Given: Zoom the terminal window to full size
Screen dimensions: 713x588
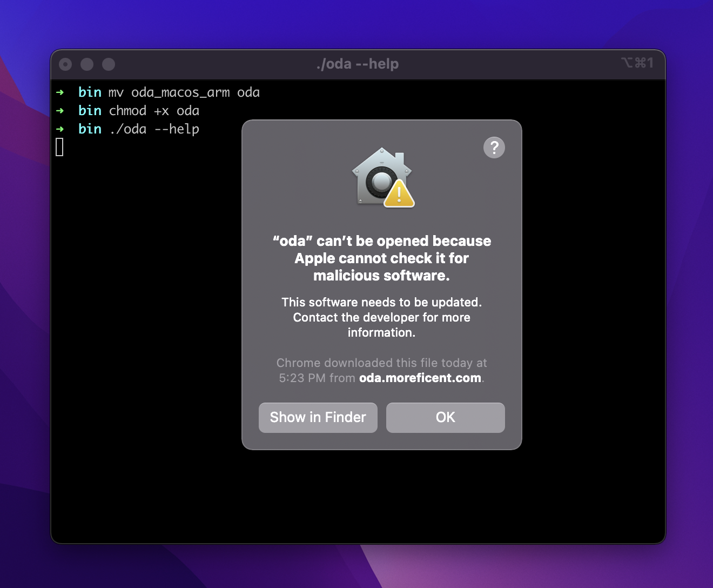Looking at the screenshot, I should [x=109, y=64].
